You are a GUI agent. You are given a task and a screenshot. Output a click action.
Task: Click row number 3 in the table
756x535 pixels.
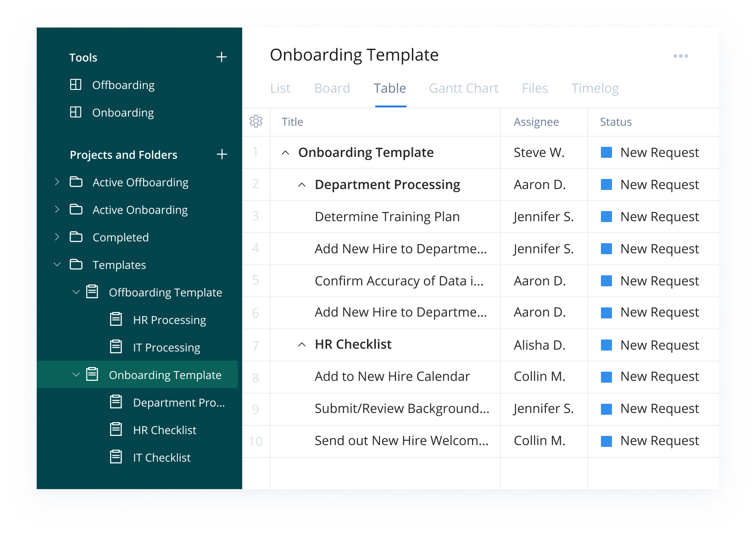pyautogui.click(x=256, y=216)
